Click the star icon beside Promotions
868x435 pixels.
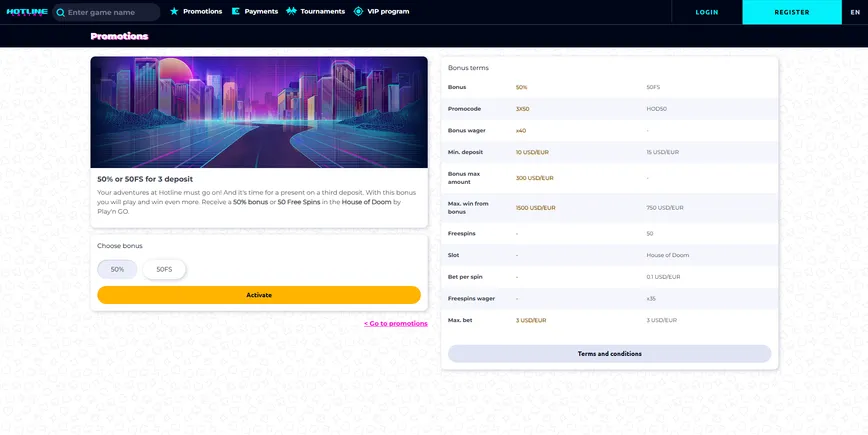[174, 11]
